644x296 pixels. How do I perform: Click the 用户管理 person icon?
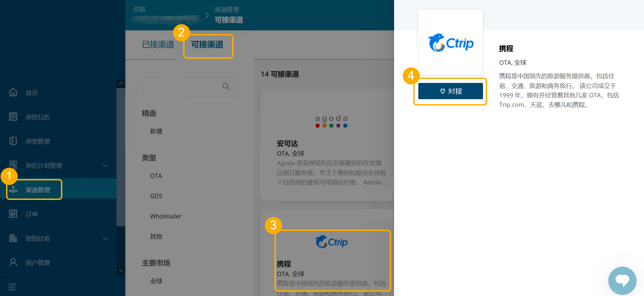coord(13,262)
